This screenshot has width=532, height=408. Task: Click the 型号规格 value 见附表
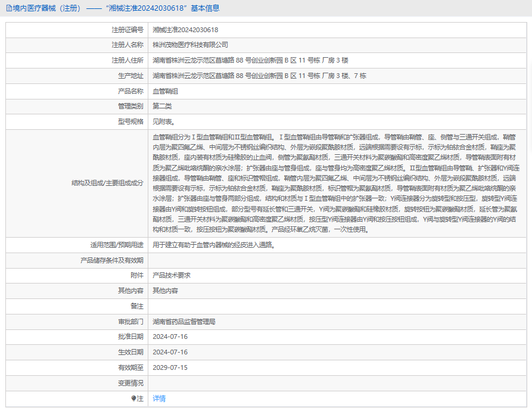tap(164, 122)
